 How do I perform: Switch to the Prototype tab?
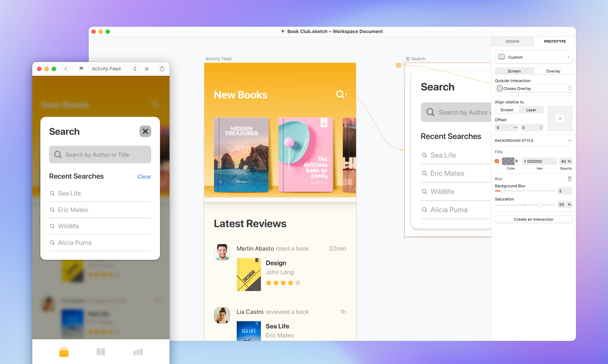pos(555,41)
